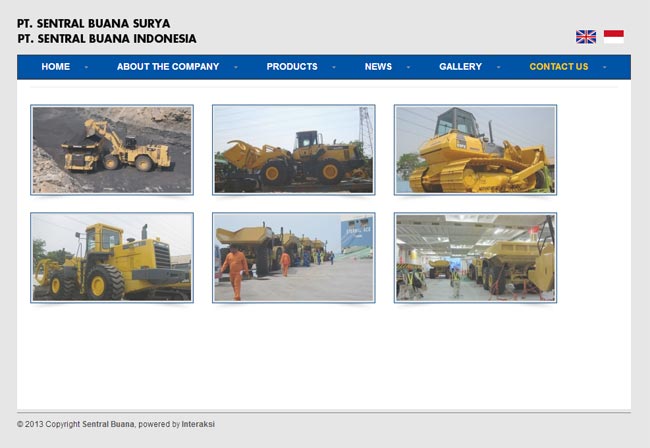Open photo of trucks inside ship deck
The width and height of the screenshot is (650, 448).
pyautogui.click(x=475, y=258)
